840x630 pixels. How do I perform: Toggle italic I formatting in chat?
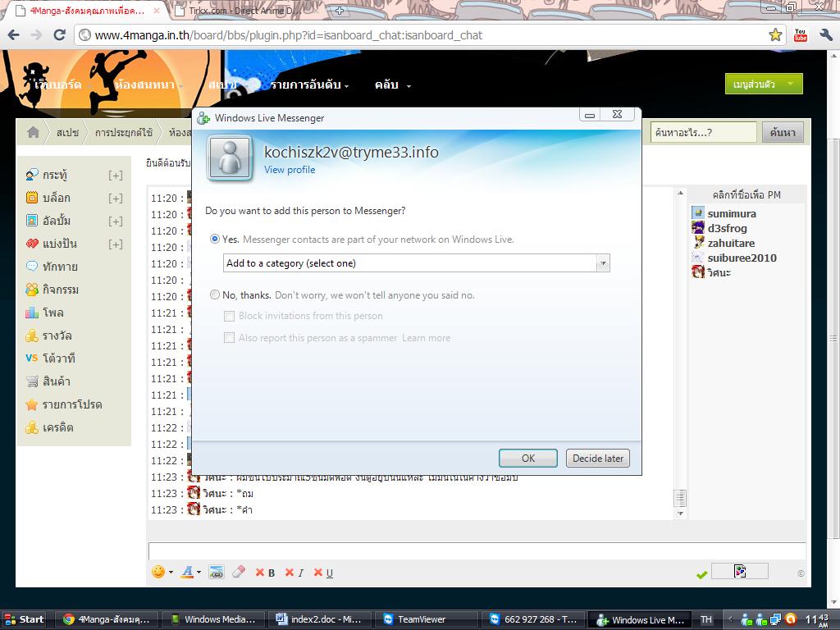click(294, 573)
